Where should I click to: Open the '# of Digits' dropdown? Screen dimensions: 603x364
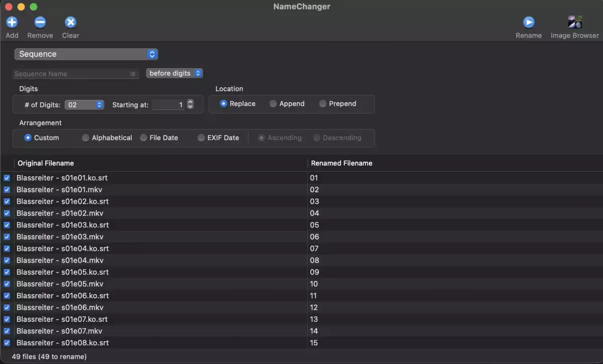(84, 105)
